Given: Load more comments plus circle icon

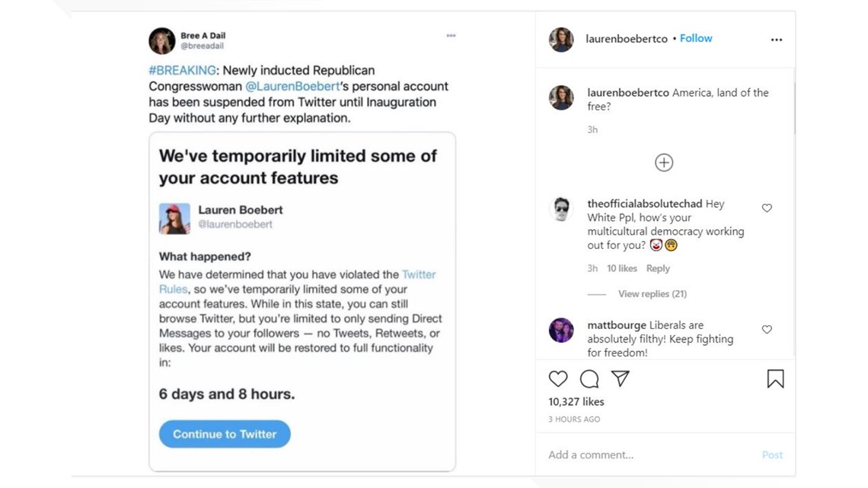Looking at the screenshot, I should (x=664, y=163).
